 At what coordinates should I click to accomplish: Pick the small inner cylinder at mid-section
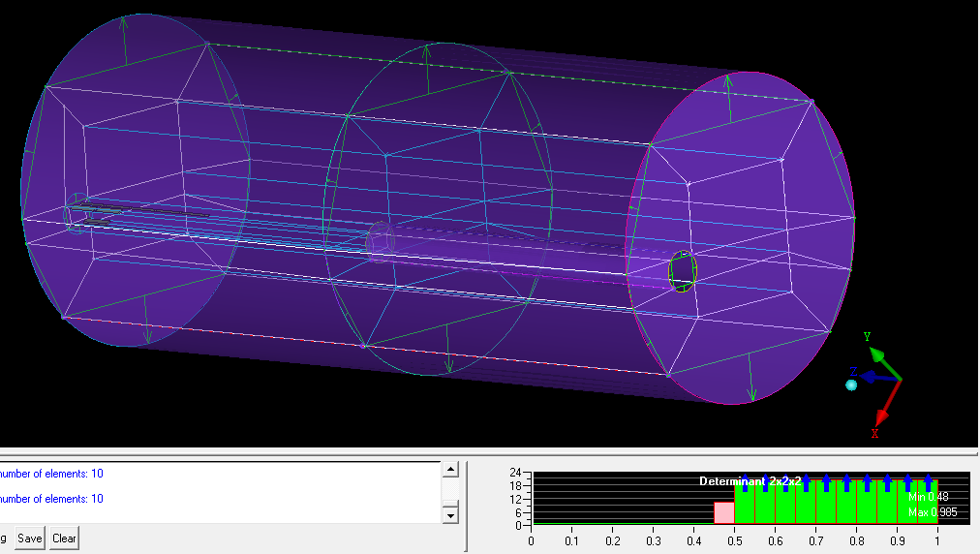(380, 240)
